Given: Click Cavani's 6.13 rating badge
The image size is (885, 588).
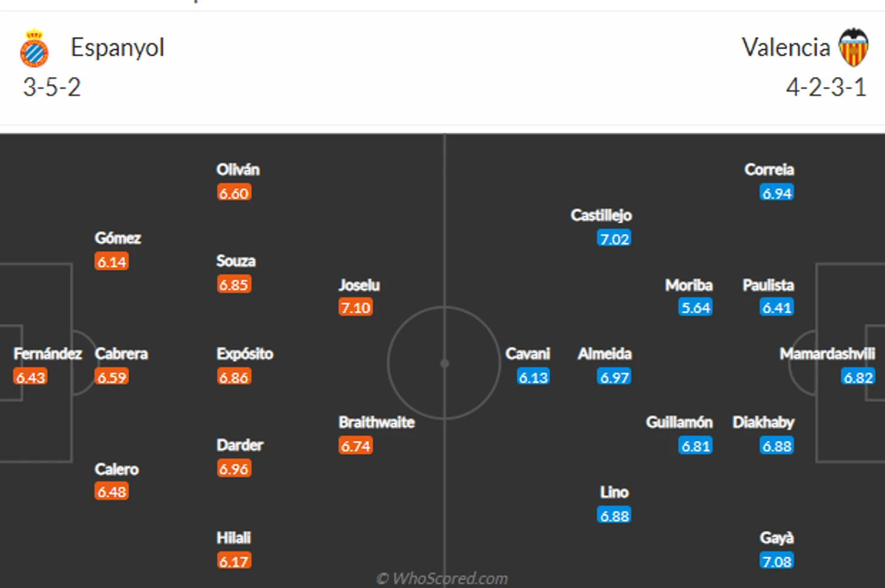Looking at the screenshot, I should pos(533,377).
